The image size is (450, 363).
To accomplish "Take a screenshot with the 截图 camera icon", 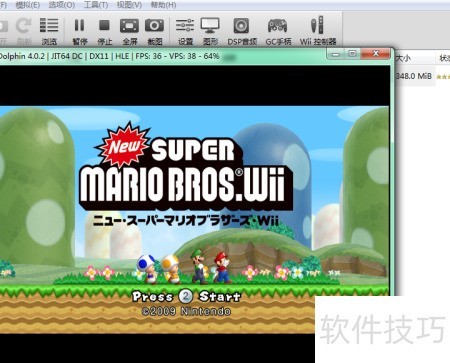I will coord(154,31).
